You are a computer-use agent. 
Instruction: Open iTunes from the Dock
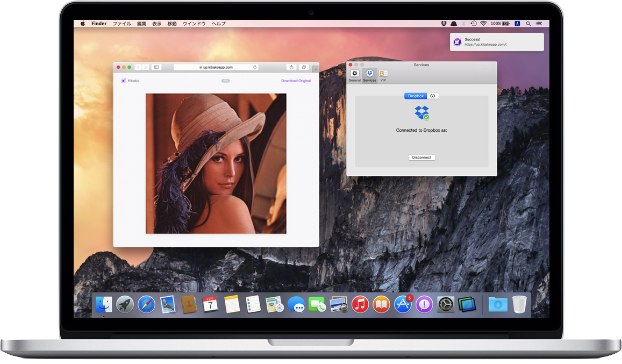(360, 305)
